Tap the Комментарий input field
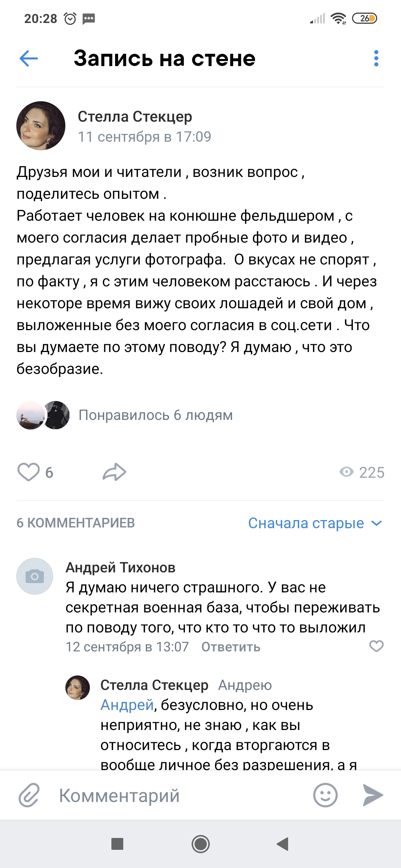The width and height of the screenshot is (401, 868). pyautogui.click(x=178, y=795)
